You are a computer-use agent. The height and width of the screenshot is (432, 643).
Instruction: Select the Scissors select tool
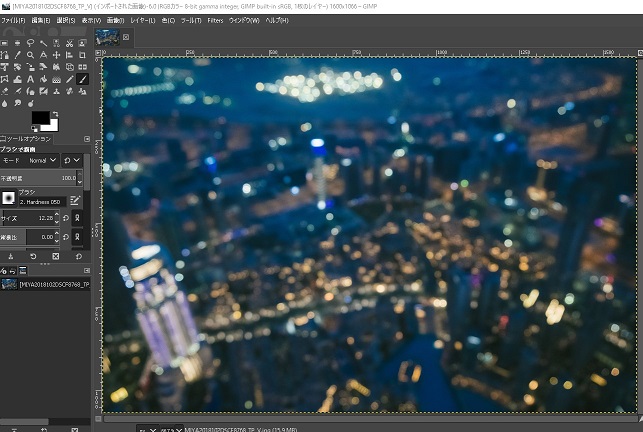click(x=69, y=43)
